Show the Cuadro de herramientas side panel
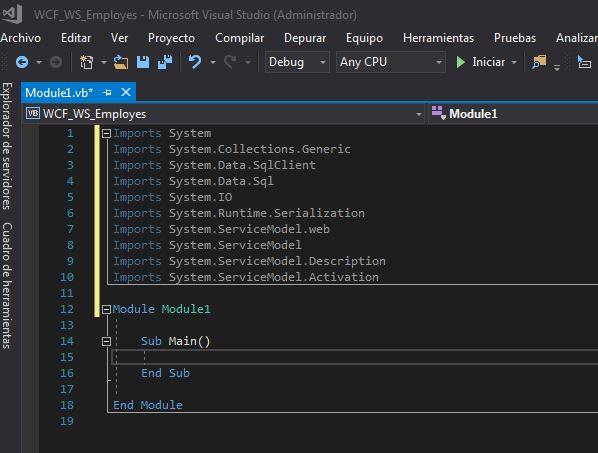Image resolution: width=598 pixels, height=453 pixels. (x=7, y=286)
